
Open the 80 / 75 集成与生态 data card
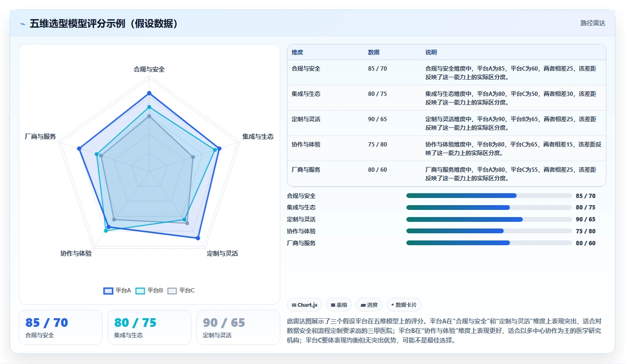click(x=149, y=327)
